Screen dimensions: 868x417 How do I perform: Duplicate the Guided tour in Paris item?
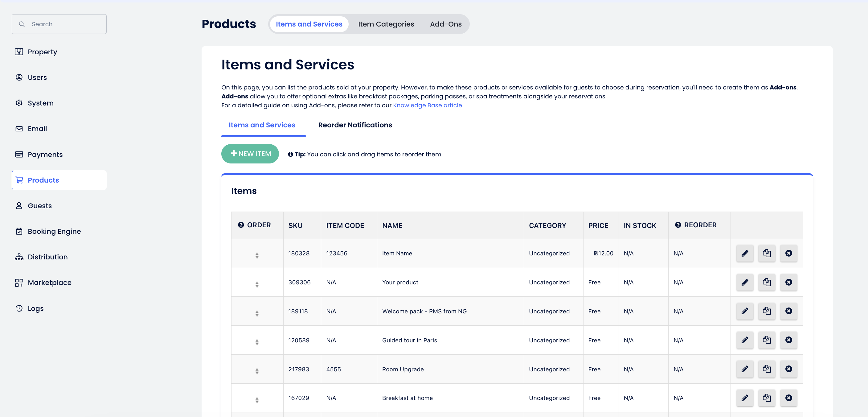coord(767,340)
